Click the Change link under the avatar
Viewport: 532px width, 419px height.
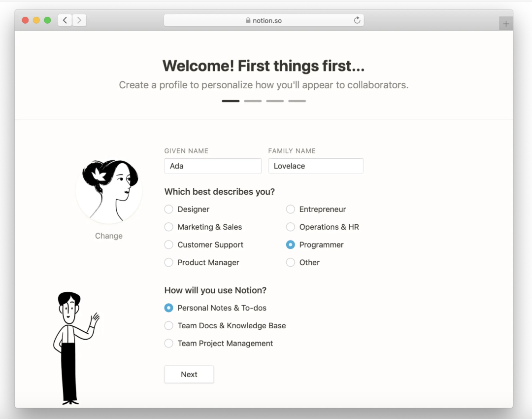pos(108,236)
